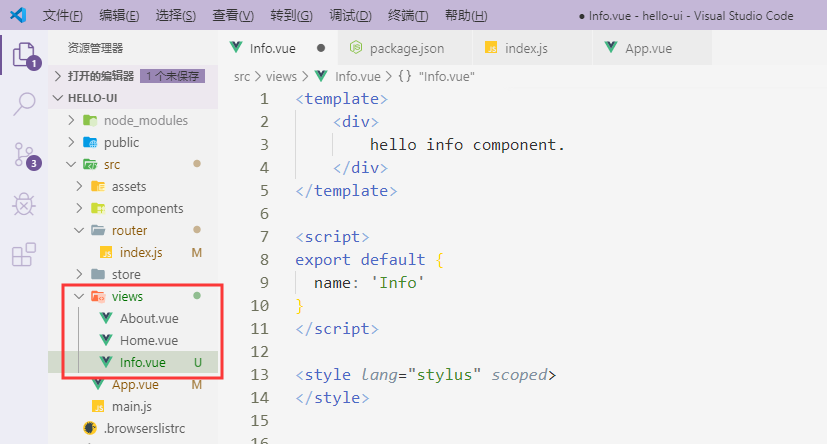Expand the node_modules folder chevron
Viewport: 827px width, 444px height.
[71, 120]
